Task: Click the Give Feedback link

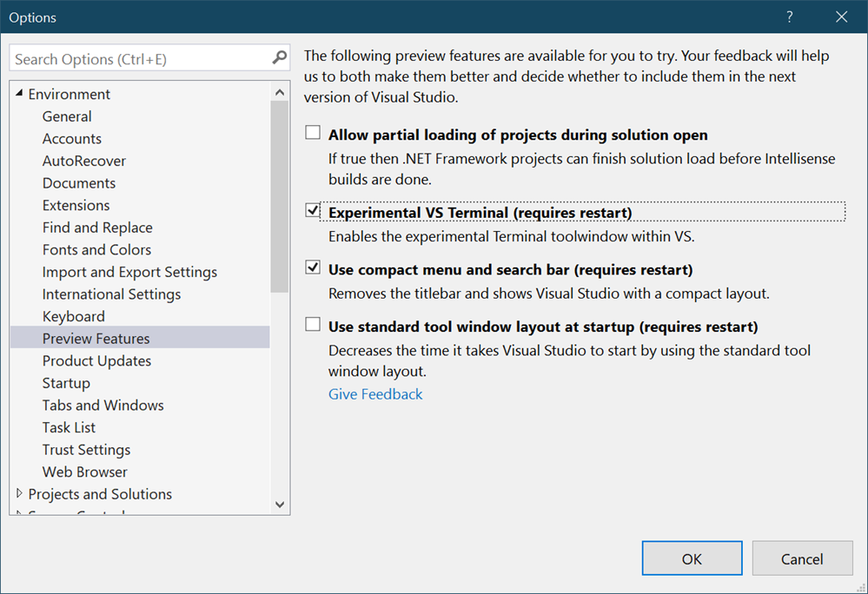Action: point(375,393)
